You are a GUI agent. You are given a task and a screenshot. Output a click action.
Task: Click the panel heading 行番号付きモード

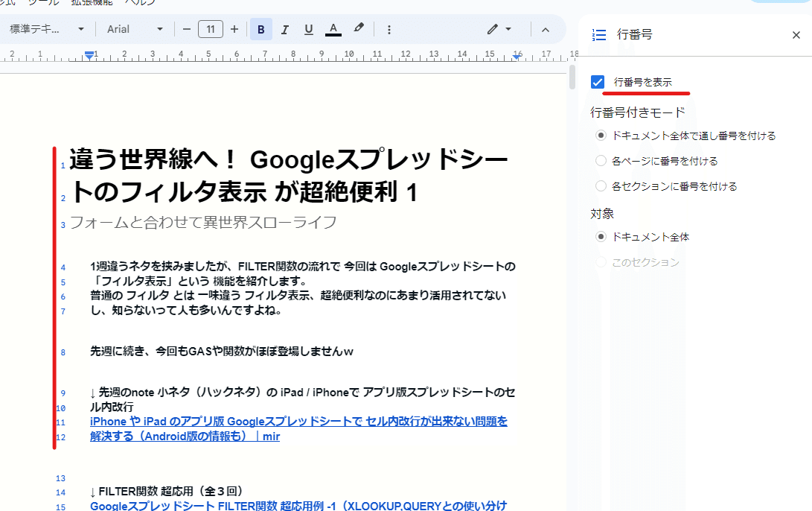(x=638, y=112)
